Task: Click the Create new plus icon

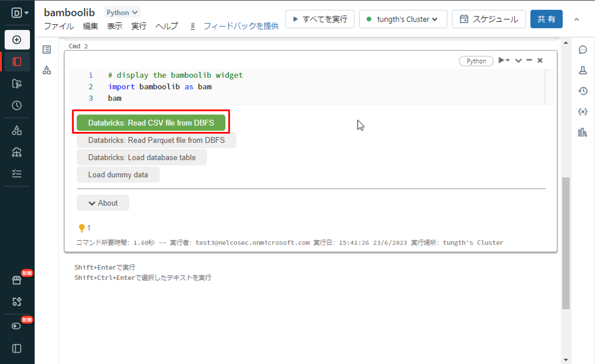Action: tap(17, 40)
